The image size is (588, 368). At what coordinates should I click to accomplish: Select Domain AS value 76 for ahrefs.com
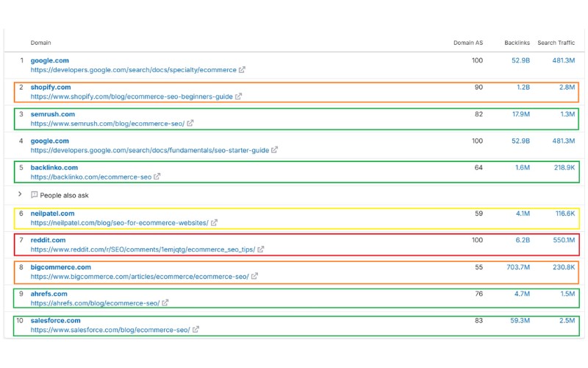479,294
